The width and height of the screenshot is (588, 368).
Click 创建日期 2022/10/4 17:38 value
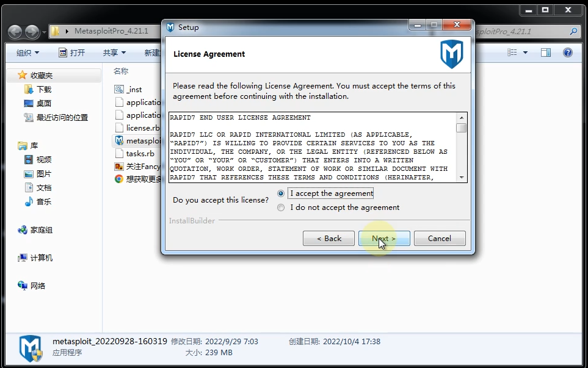pos(352,342)
